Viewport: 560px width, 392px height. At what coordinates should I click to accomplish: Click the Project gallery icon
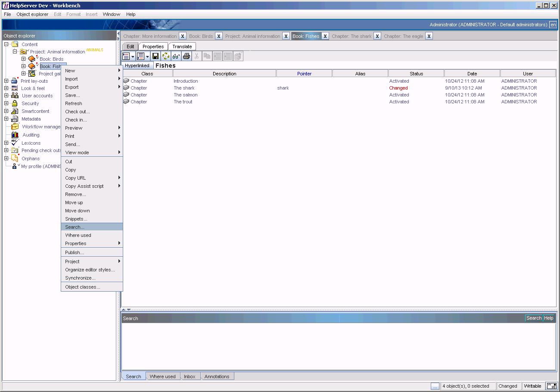32,74
